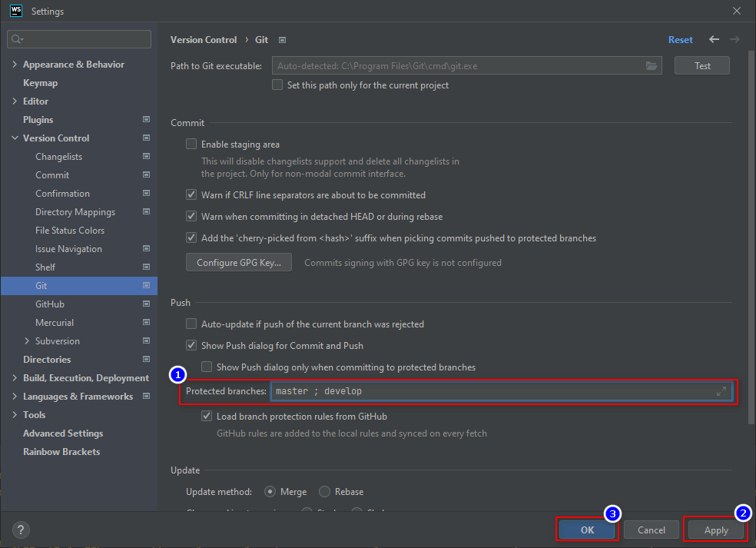Viewport: 756px width, 548px height.
Task: Open Plugins settings page
Action: point(38,120)
